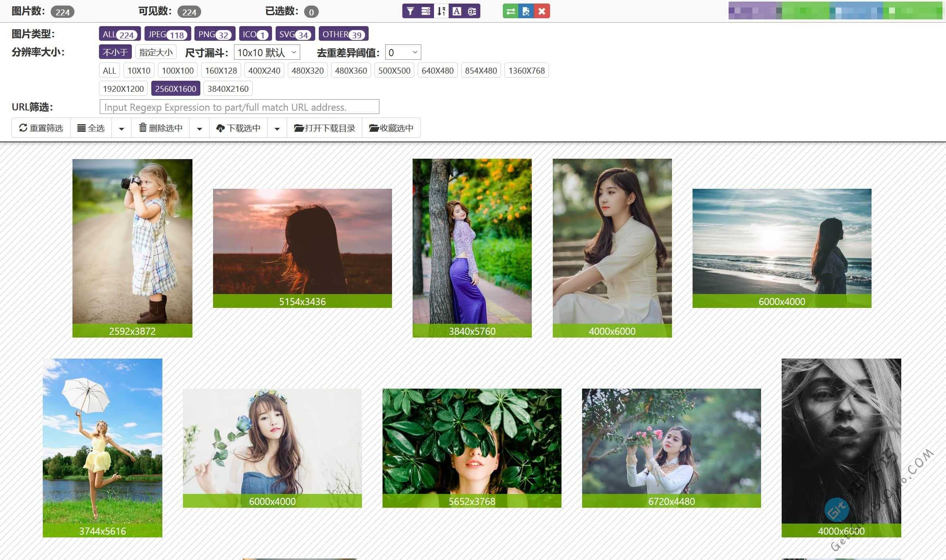Switch to 指定大小 resolution mode

(x=156, y=52)
